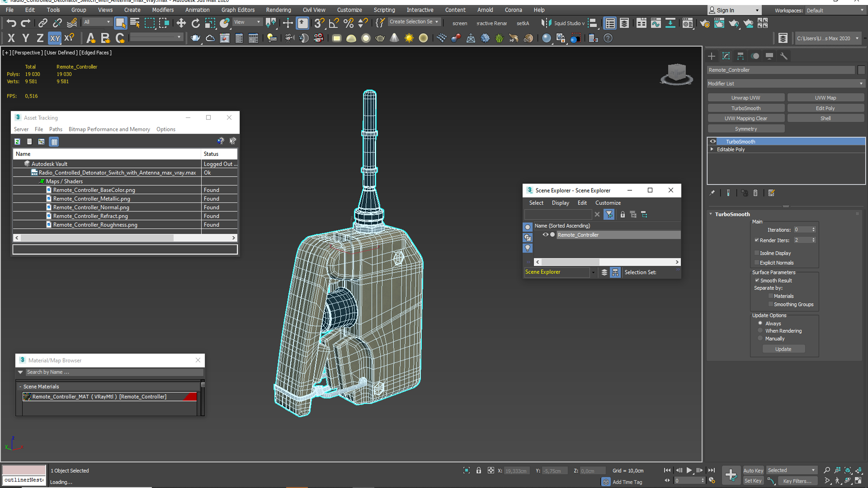This screenshot has height=488, width=868.
Task: Enable Separate by Smoothing Groups checkbox
Action: click(x=771, y=304)
